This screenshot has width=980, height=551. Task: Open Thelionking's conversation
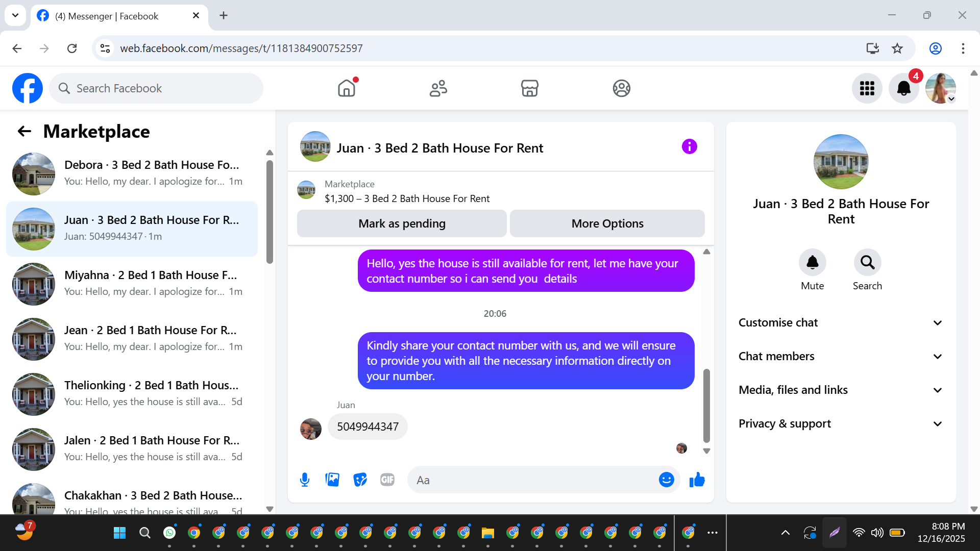click(x=132, y=394)
